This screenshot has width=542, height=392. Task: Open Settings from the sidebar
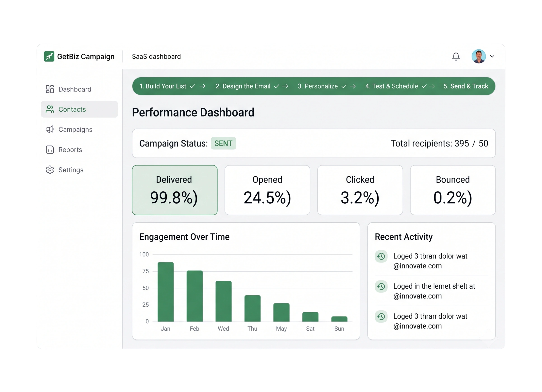(x=79, y=170)
